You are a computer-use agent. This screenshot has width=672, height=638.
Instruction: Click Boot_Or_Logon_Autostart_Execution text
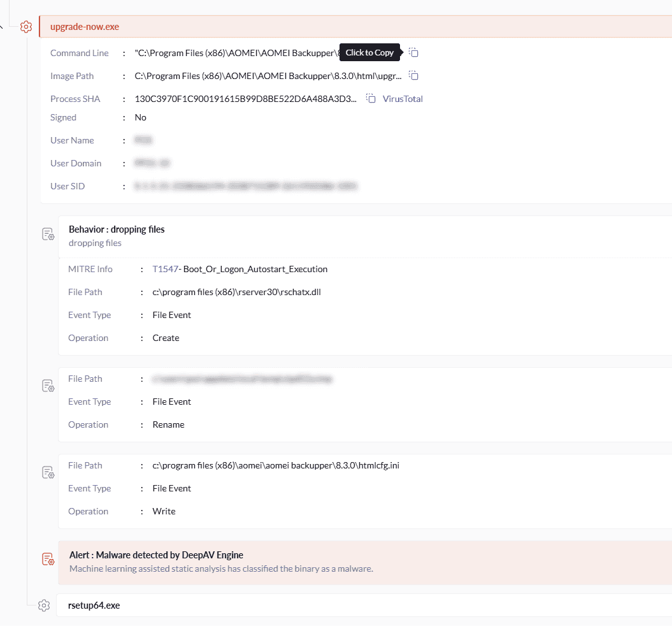tap(255, 269)
